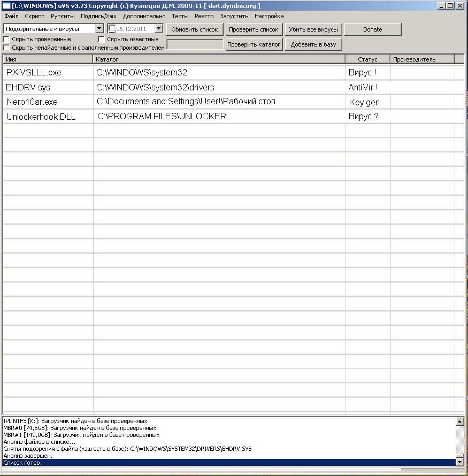Click Проверить список button
The width and height of the screenshot is (468, 476).
[x=254, y=29]
